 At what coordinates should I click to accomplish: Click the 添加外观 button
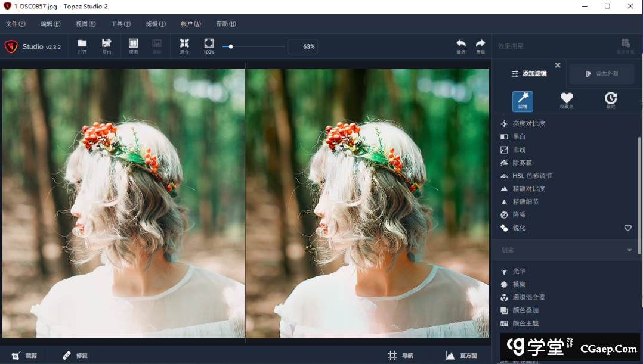tap(601, 74)
